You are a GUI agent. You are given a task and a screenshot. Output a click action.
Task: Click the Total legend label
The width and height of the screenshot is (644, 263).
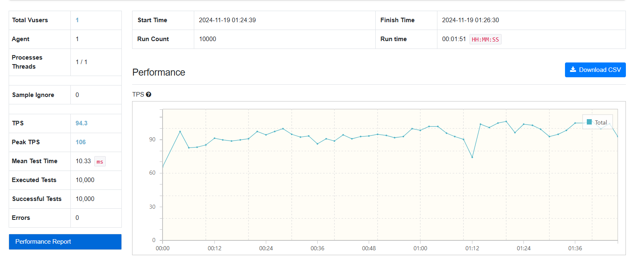coord(601,122)
